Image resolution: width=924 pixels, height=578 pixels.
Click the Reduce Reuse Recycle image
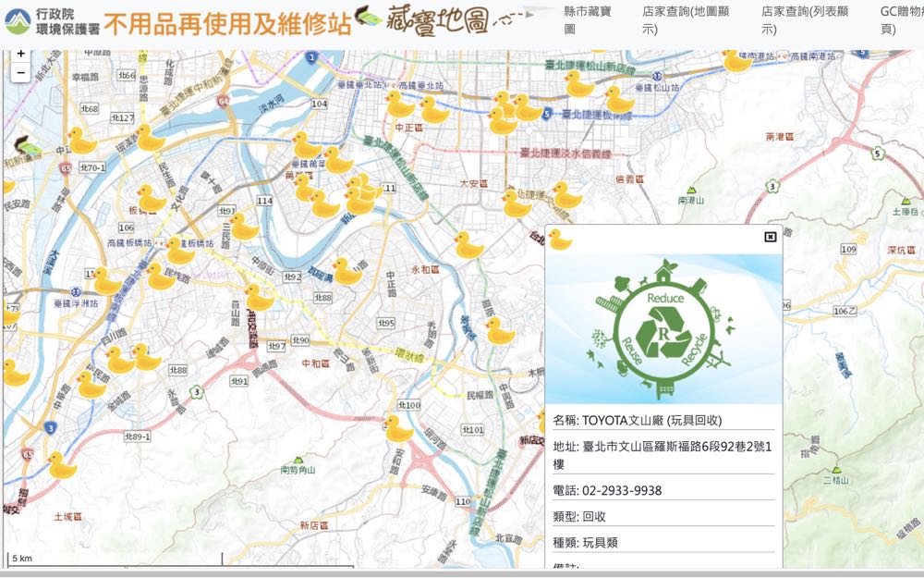click(x=664, y=329)
